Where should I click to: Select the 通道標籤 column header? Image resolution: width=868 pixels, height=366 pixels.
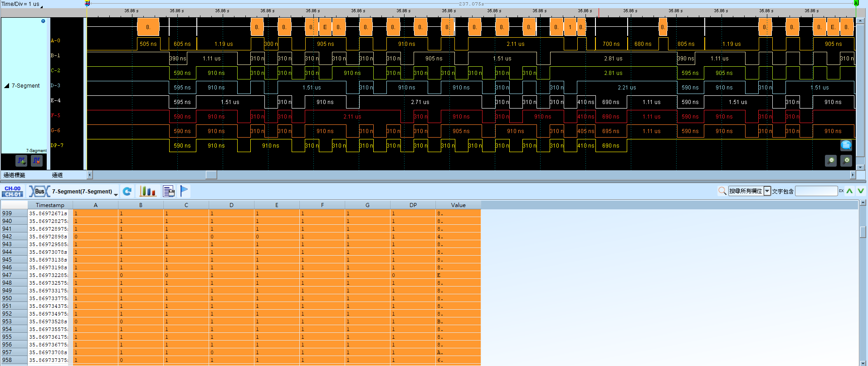pos(15,175)
